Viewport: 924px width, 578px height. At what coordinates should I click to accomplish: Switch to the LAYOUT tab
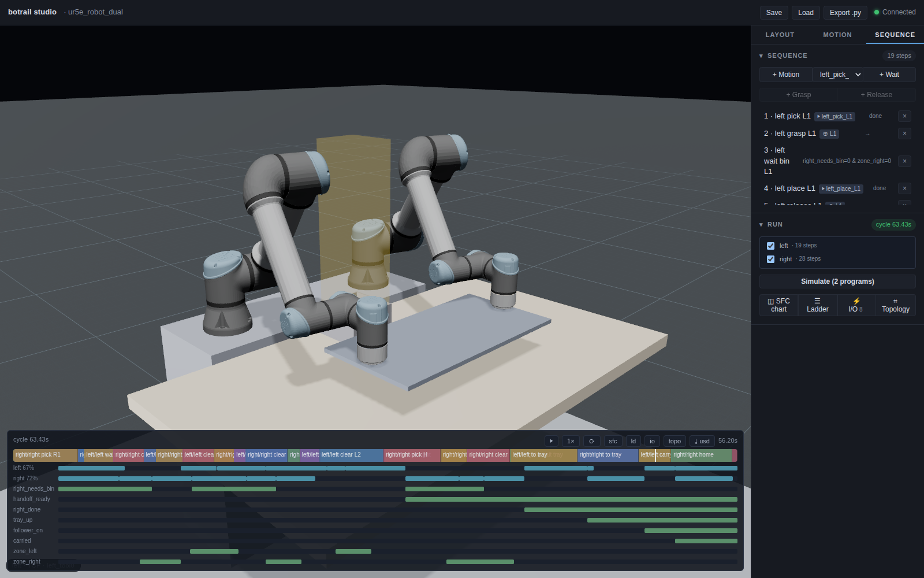pos(780,35)
